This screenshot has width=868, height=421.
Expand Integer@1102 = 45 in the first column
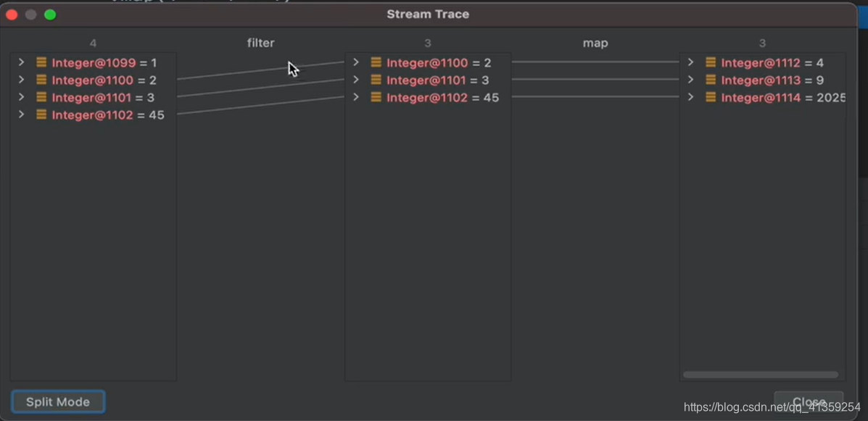coord(21,114)
